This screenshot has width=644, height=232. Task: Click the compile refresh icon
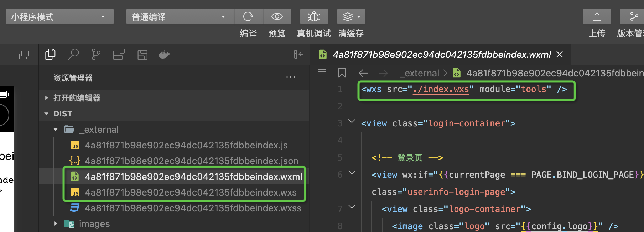[248, 16]
